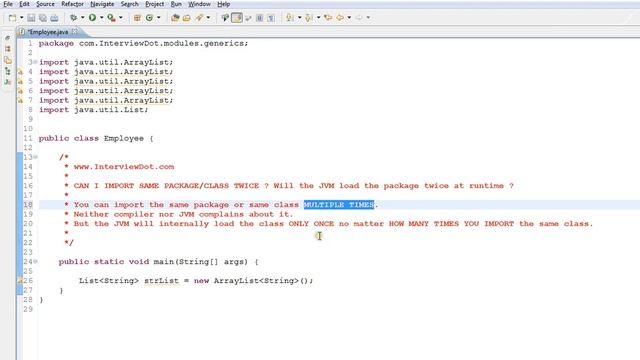The image size is (640, 360).
Task: Click the New file toolbar icon
Action: (x=12, y=18)
